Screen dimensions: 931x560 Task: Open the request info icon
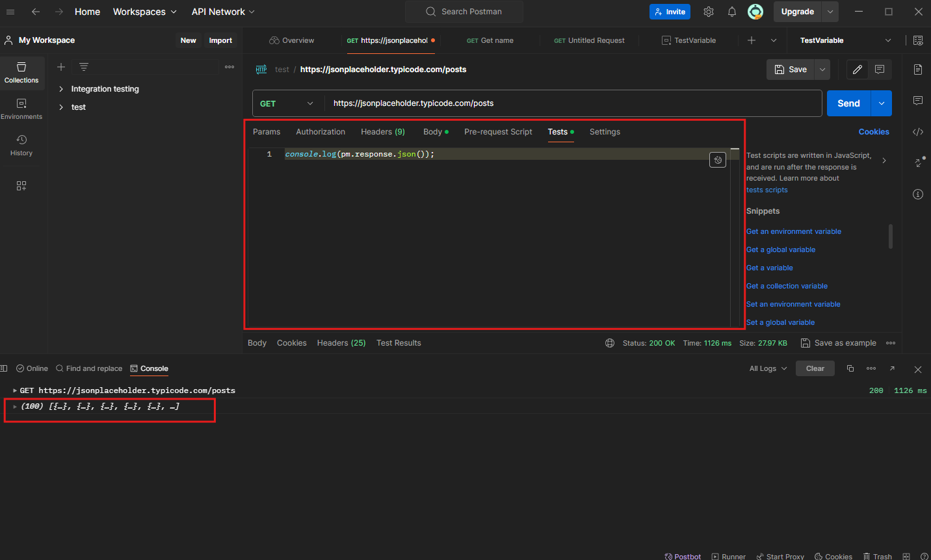pyautogui.click(x=918, y=194)
